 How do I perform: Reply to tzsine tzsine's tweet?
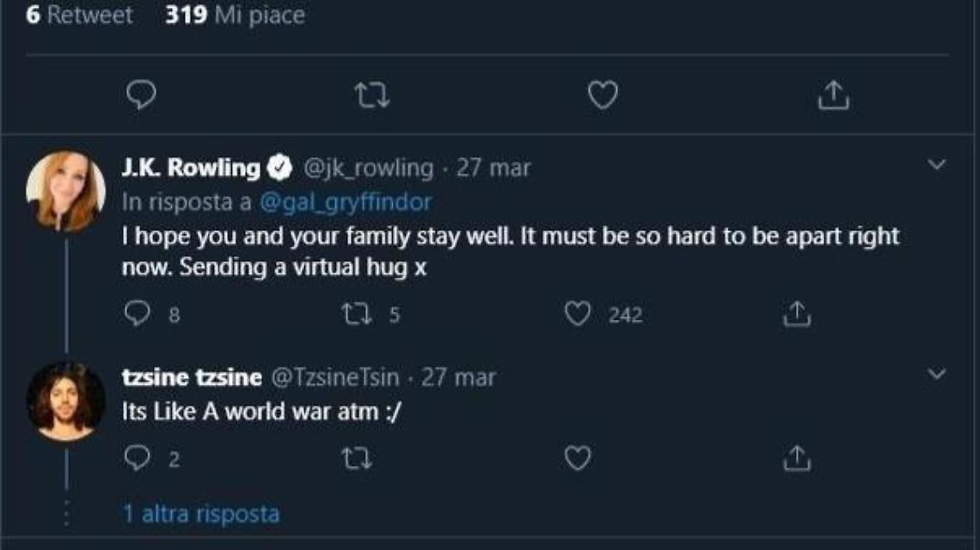(x=138, y=459)
